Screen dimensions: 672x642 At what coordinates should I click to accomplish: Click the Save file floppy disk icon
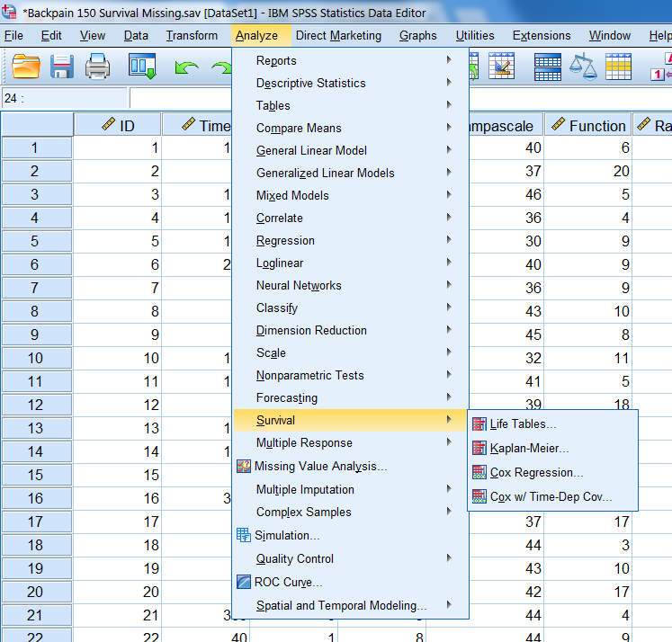pyautogui.click(x=62, y=67)
